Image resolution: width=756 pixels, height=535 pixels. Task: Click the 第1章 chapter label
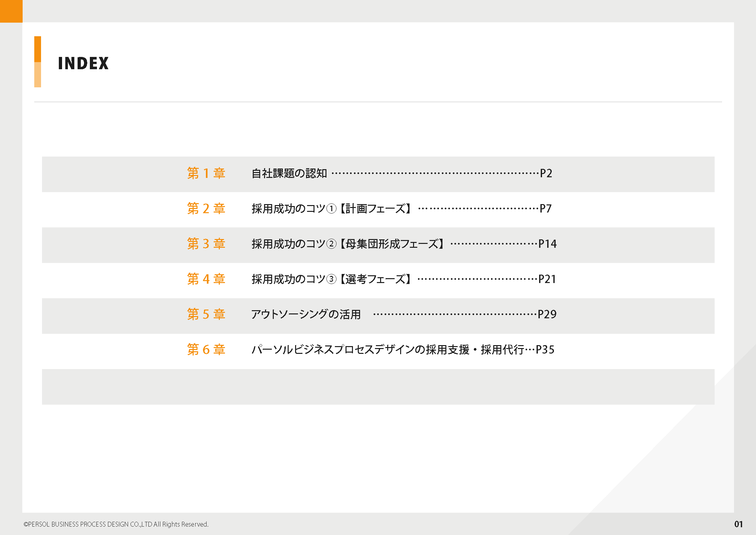point(206,173)
